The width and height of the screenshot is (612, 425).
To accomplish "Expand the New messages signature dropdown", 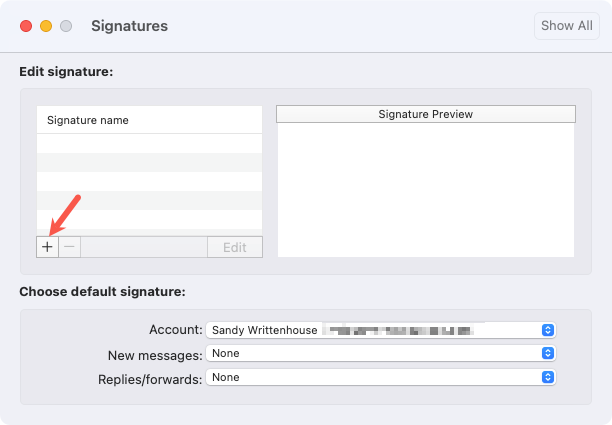I will (x=380, y=353).
